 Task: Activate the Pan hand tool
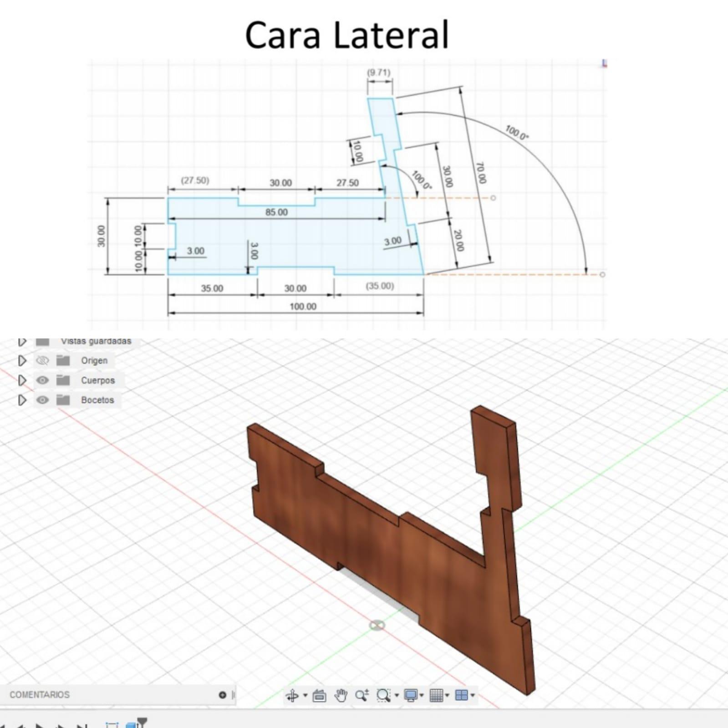(x=341, y=695)
